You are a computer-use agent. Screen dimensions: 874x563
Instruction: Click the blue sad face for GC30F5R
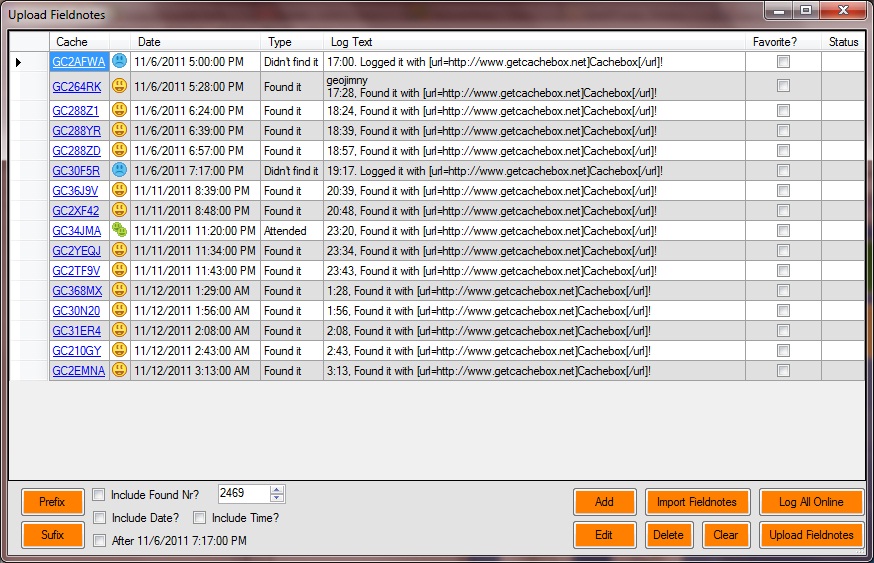(x=119, y=170)
